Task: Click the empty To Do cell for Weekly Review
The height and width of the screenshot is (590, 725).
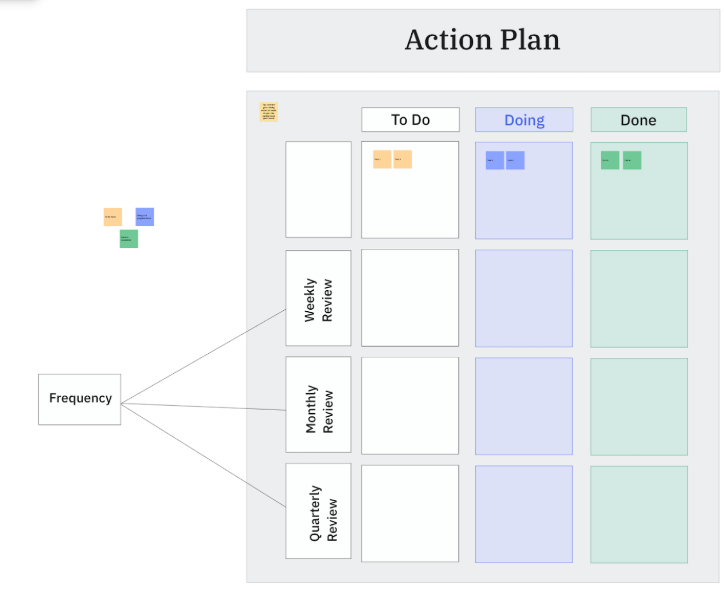Action: pyautogui.click(x=410, y=298)
